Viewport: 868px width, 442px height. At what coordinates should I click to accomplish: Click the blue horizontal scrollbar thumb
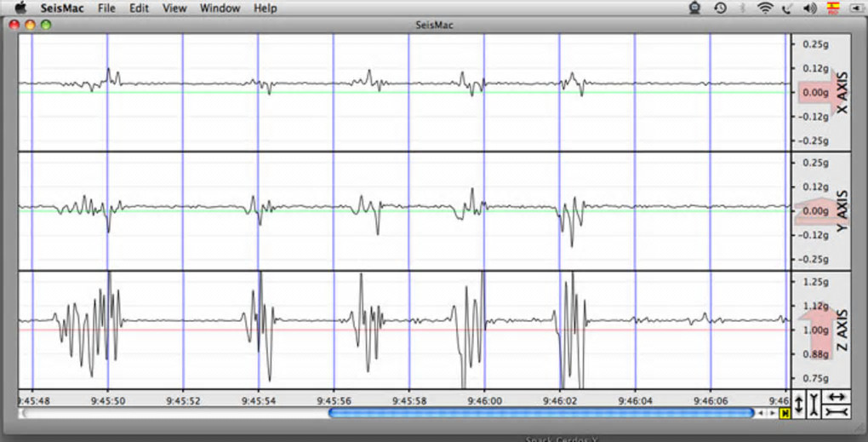coord(541,413)
